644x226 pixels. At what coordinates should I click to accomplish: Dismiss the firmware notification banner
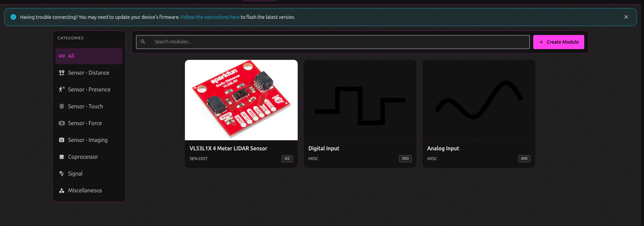coord(626,17)
